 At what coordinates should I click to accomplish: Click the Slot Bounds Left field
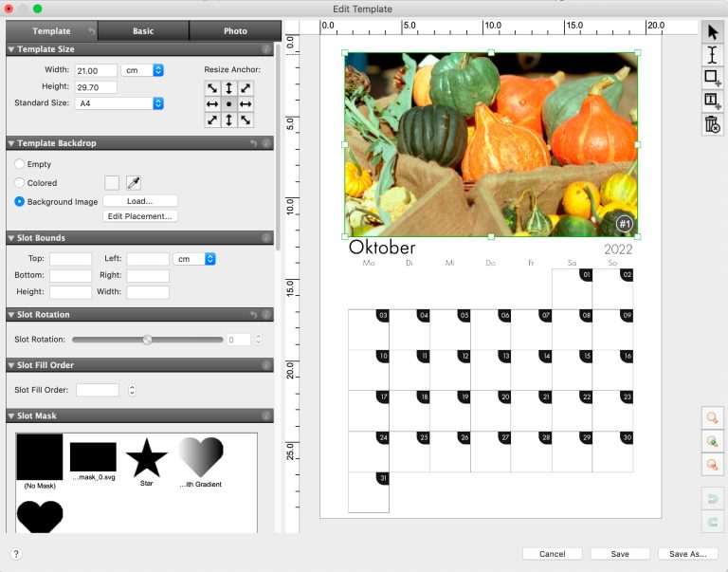coord(148,259)
